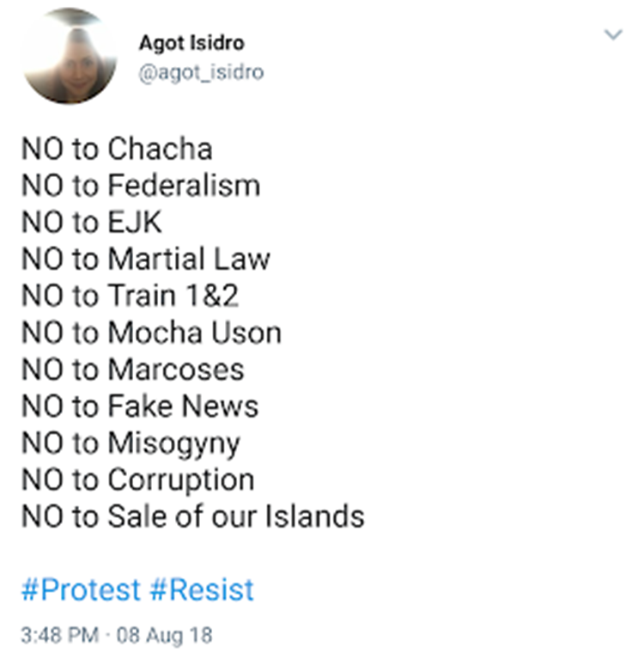Select the 'NO to Marcoses' line
This screenshot has height=665, width=644.
[x=132, y=369]
